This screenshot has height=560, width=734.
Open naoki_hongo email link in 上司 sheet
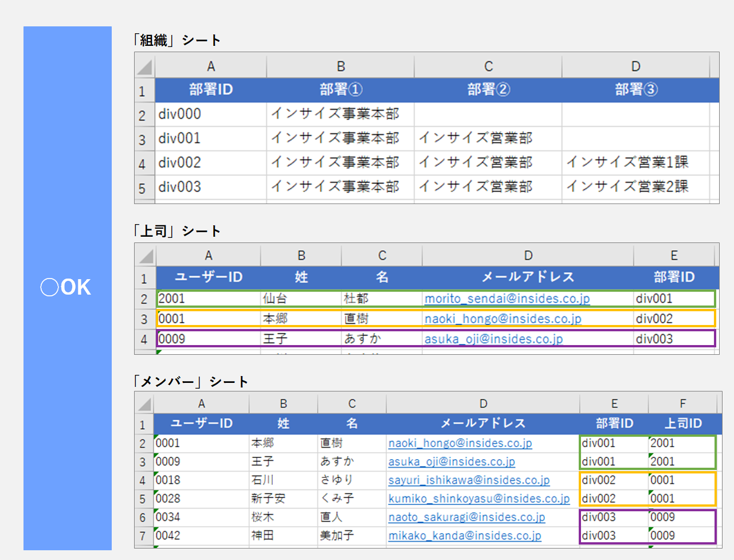tap(503, 319)
